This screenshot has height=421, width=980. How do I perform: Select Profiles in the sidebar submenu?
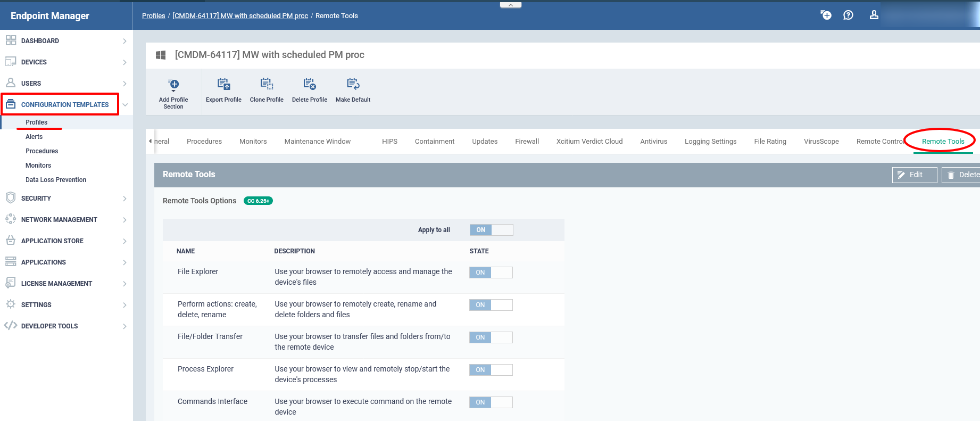[x=37, y=122]
